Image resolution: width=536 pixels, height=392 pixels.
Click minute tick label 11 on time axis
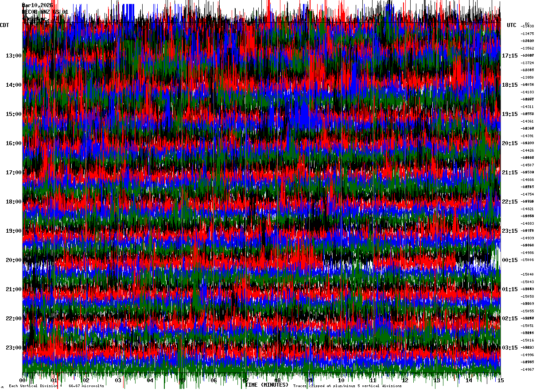(x=373, y=380)
